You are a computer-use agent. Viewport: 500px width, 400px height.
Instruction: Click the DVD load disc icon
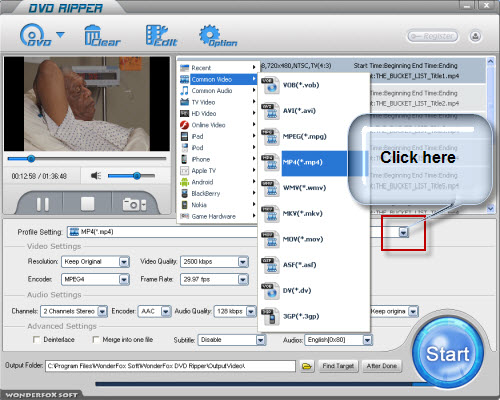tap(35, 35)
